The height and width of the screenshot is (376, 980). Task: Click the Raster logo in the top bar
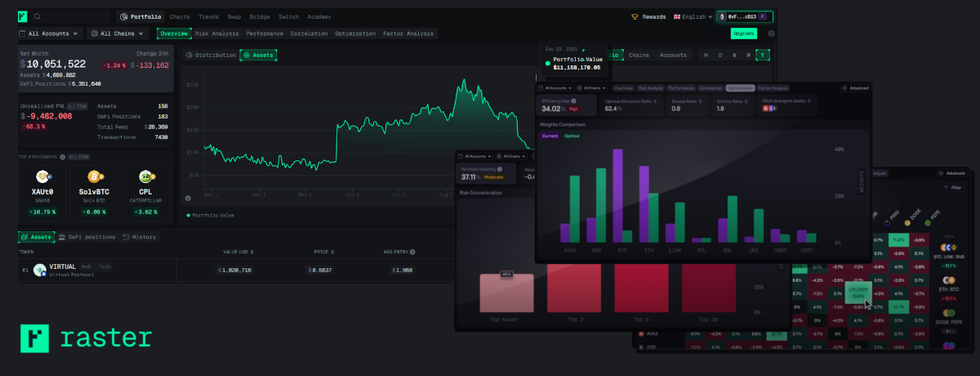pyautogui.click(x=24, y=16)
